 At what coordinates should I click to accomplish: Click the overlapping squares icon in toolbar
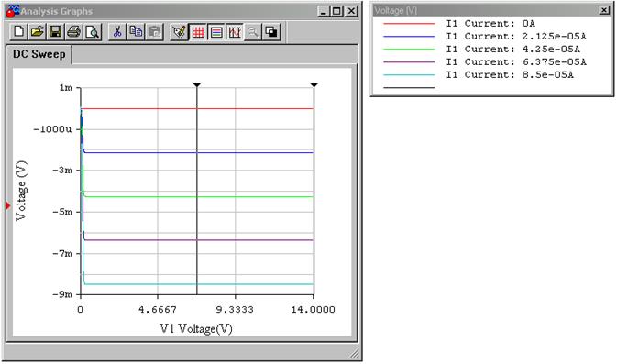(271, 32)
